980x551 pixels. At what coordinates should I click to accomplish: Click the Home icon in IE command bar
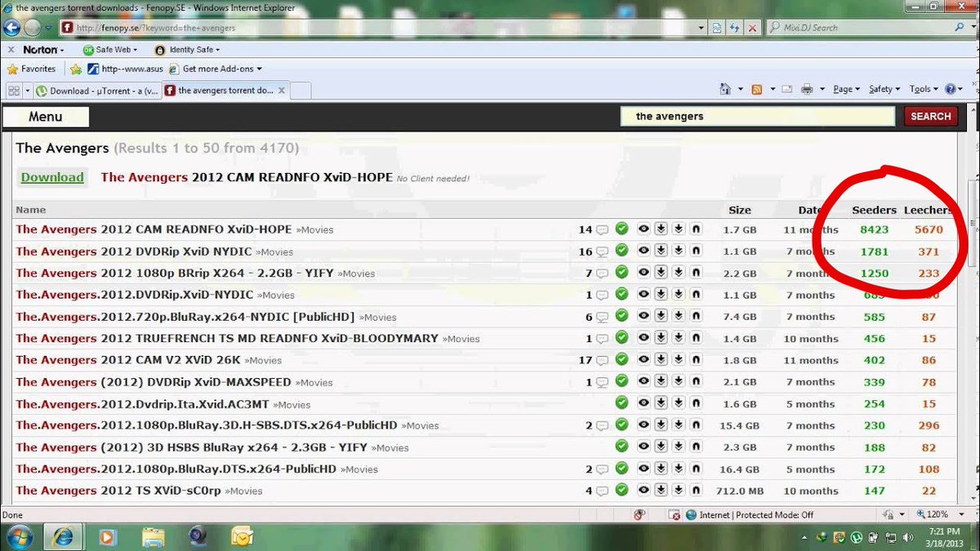724,90
